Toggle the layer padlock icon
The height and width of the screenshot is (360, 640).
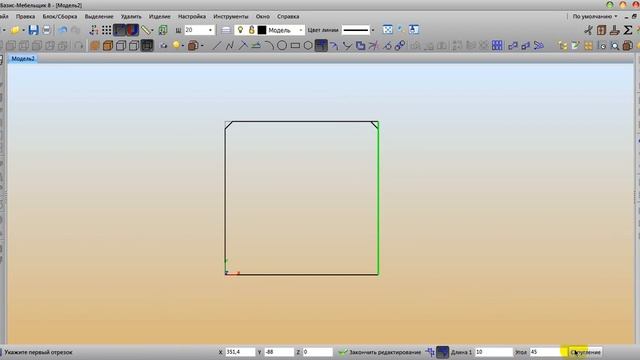pos(251,30)
